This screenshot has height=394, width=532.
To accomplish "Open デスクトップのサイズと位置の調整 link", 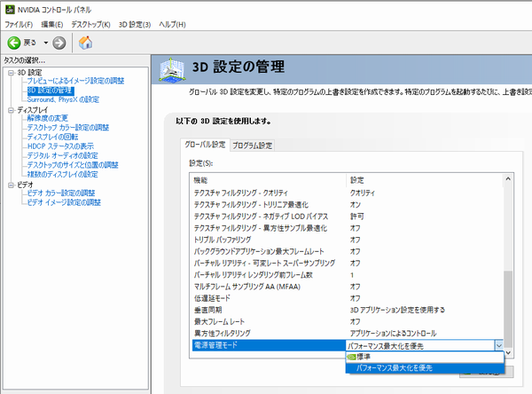I will coord(73,165).
